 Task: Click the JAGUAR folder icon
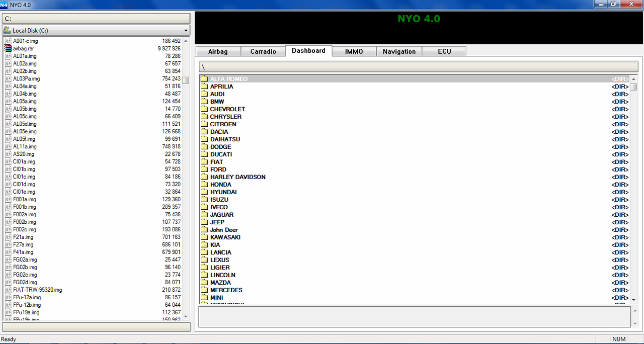pos(204,215)
